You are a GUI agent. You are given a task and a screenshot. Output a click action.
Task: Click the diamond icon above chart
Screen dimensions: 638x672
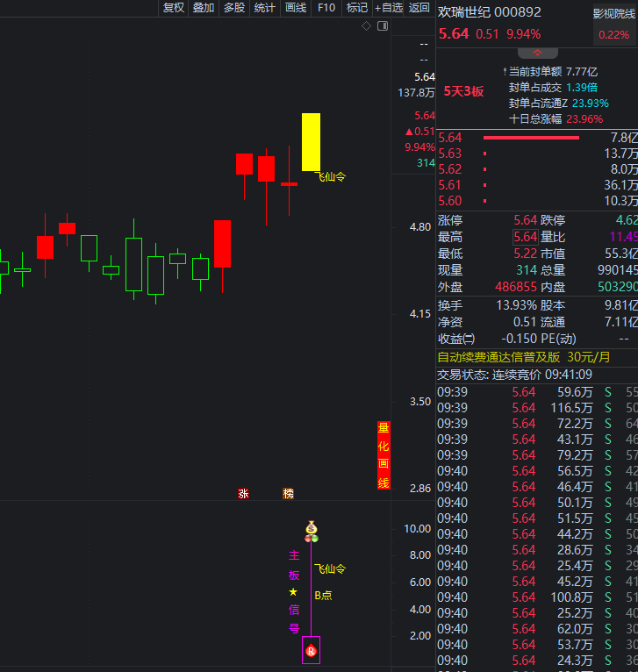[366, 26]
